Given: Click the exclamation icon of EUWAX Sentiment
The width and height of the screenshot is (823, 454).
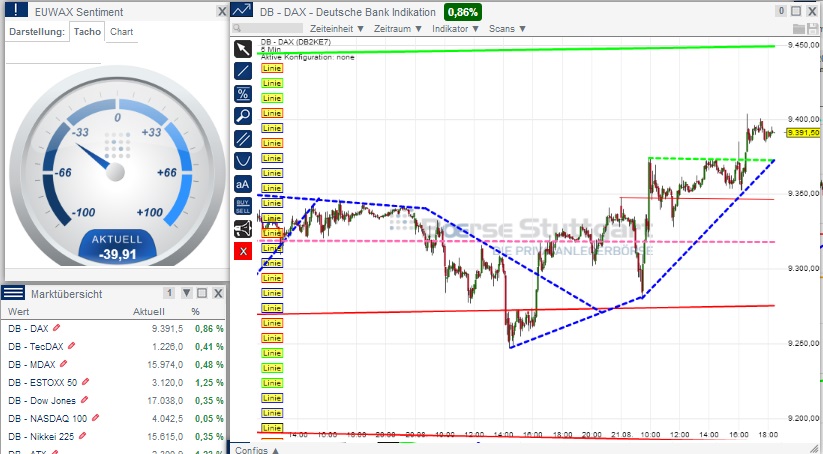Looking at the screenshot, I should 17,9.
